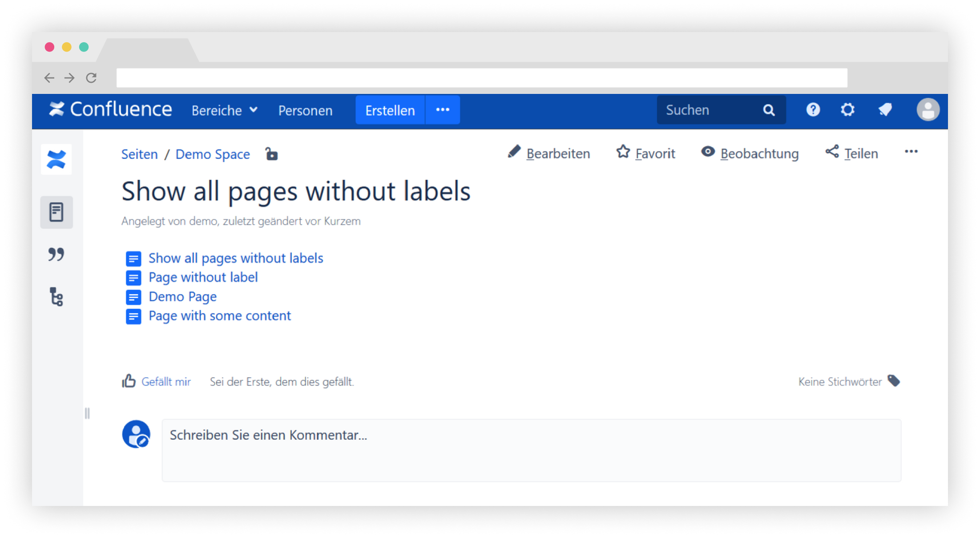980x538 pixels.
Task: Open the Blog quote icon in sidebar
Action: point(56,255)
